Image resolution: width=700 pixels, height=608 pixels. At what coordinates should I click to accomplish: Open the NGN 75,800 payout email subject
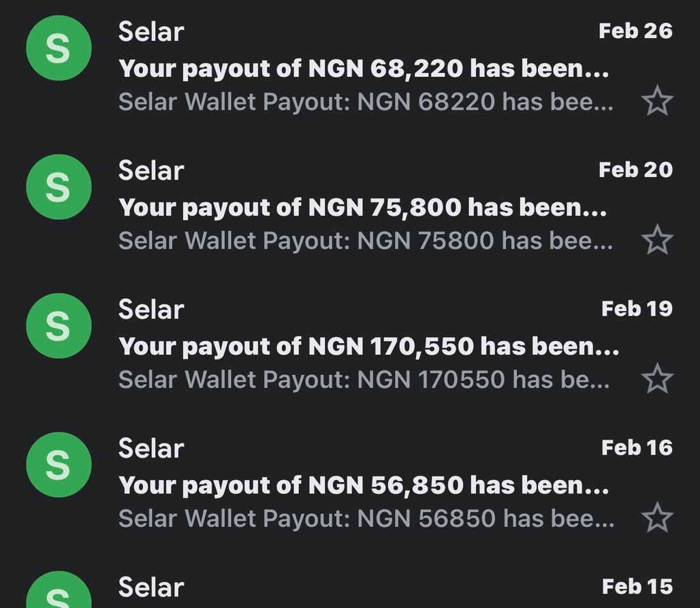click(x=362, y=208)
